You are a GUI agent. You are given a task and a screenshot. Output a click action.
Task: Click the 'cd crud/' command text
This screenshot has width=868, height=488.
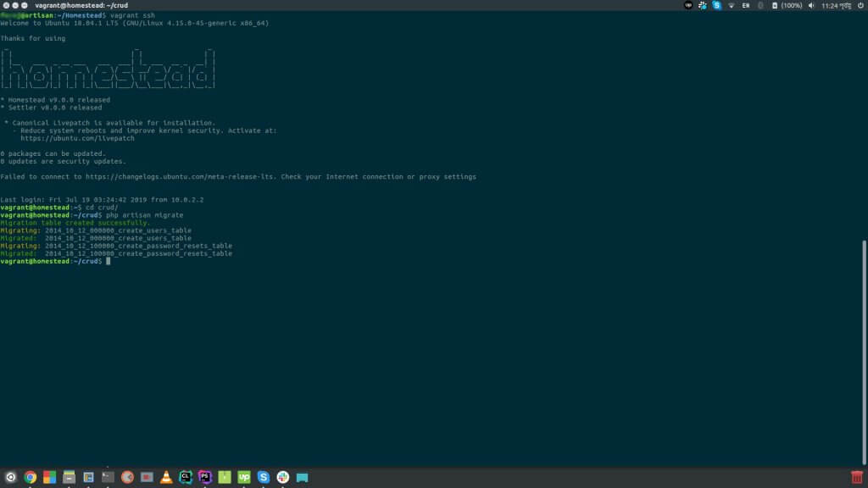point(102,208)
